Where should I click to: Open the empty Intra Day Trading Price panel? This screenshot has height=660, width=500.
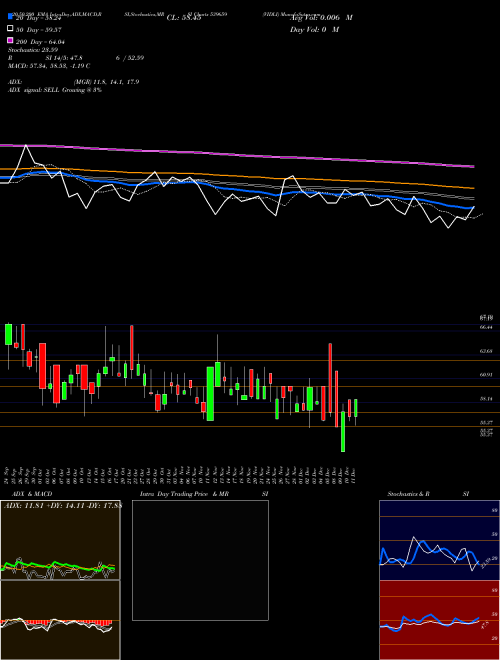200,560
